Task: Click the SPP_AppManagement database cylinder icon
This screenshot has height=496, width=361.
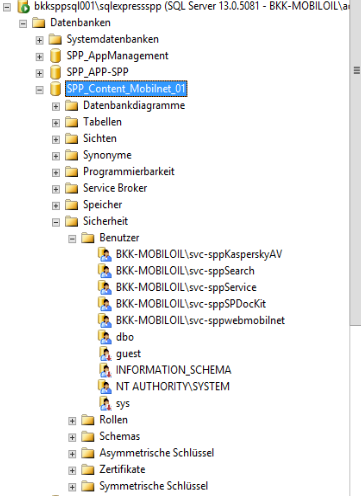Action: point(55,56)
